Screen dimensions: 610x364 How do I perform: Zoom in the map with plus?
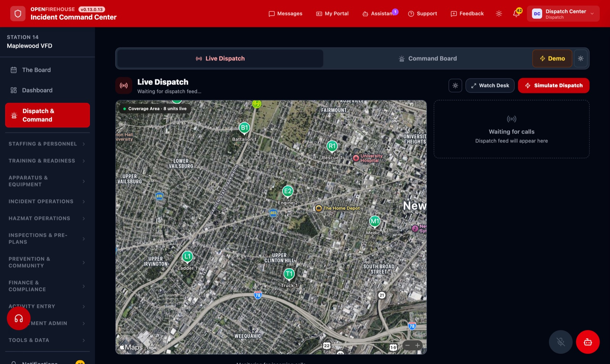pyautogui.click(x=417, y=346)
